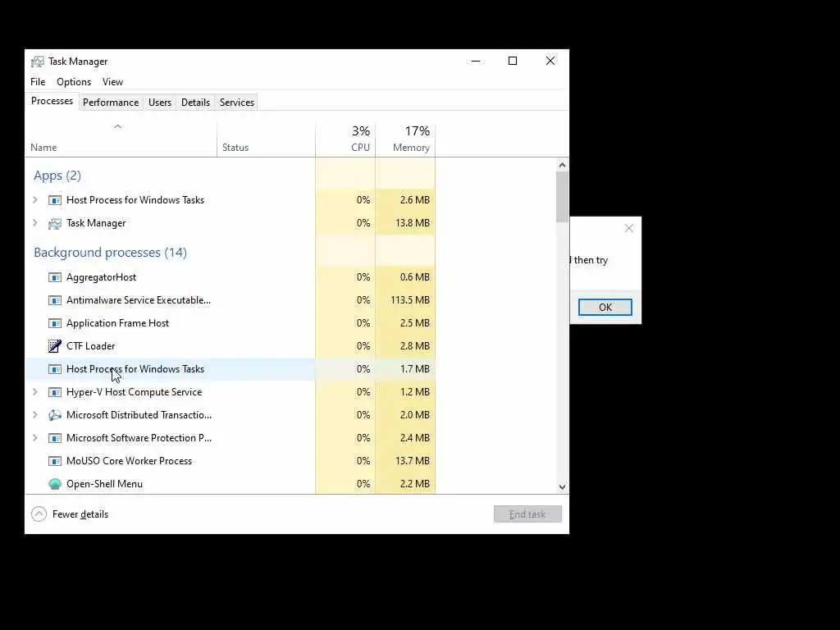Click the 0.6 MB memory value
Screen dimensions: 840x630
pos(415,277)
